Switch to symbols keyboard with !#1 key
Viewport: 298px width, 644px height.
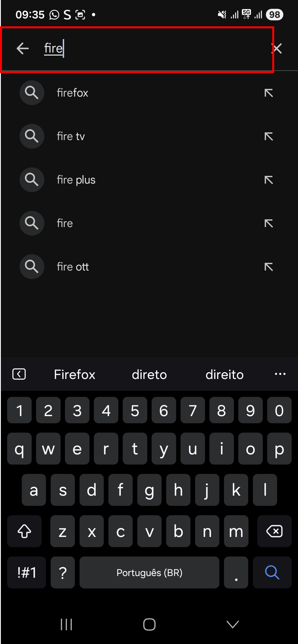point(27,573)
